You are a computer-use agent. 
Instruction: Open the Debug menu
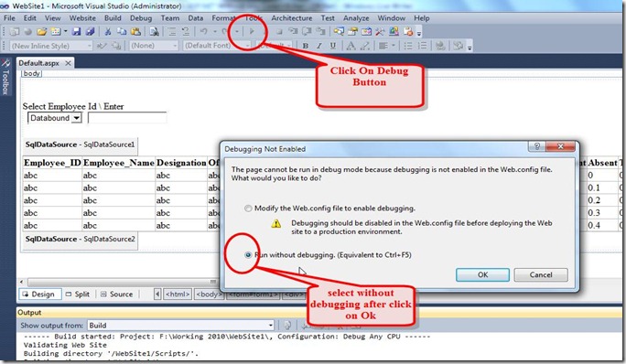141,18
